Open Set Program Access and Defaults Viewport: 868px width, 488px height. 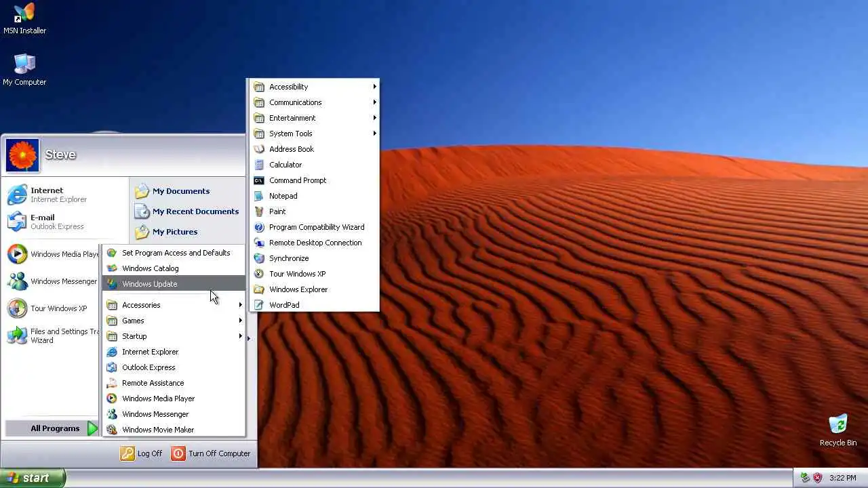[x=174, y=253]
